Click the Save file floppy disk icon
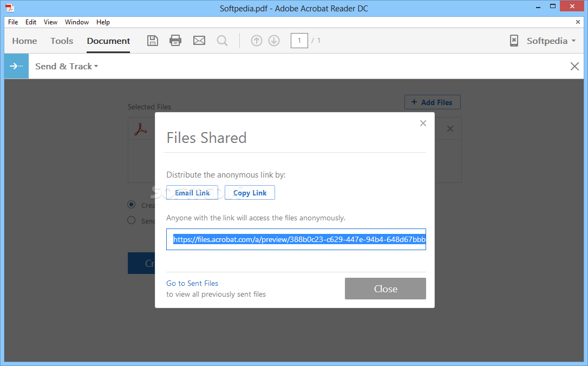The image size is (588, 366). (x=152, y=41)
